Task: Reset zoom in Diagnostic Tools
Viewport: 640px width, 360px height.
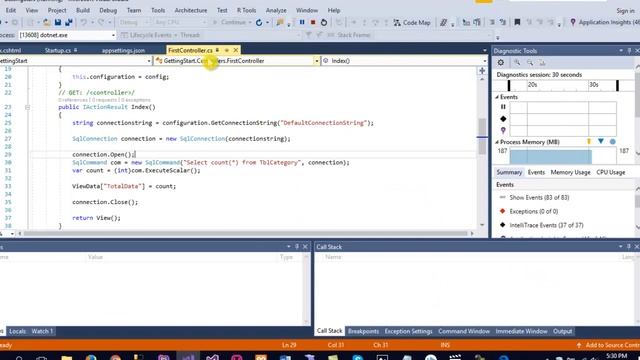Action: pos(542,62)
